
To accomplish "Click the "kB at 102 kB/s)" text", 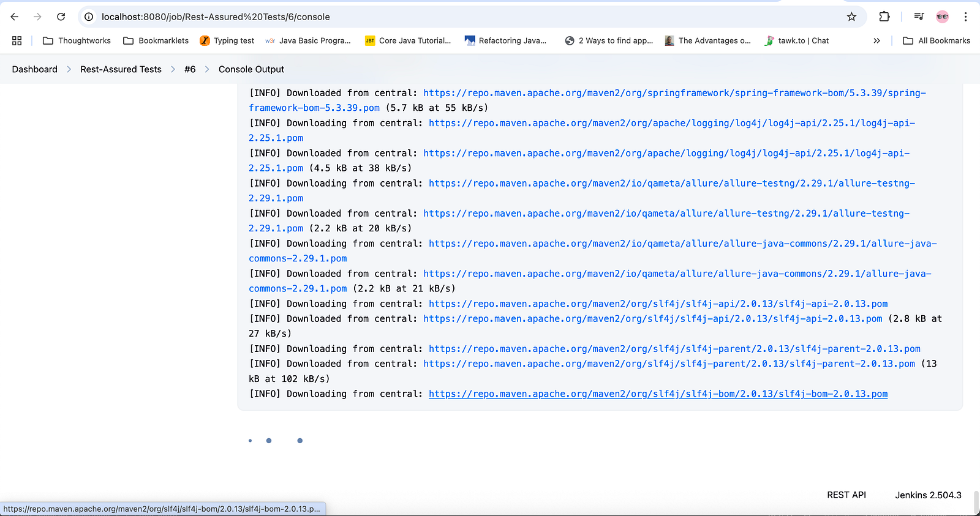I will pyautogui.click(x=289, y=379).
